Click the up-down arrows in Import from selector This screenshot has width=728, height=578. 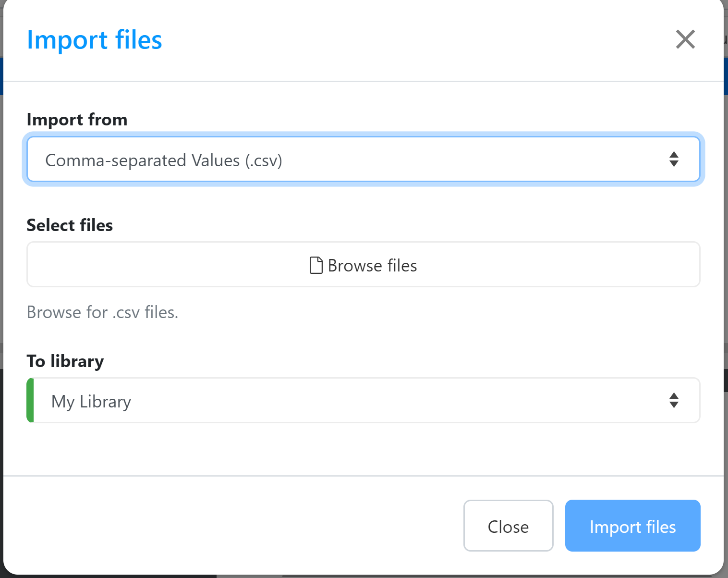click(674, 159)
